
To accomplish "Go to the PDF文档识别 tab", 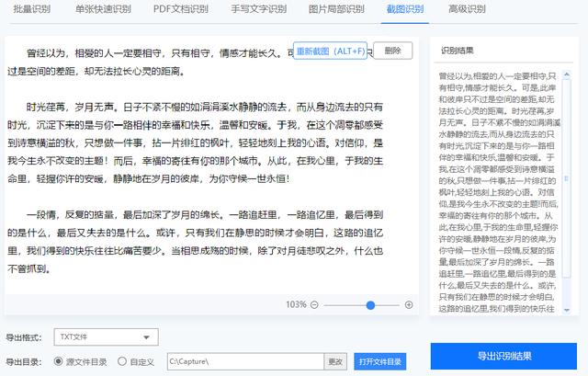I will coord(181,9).
